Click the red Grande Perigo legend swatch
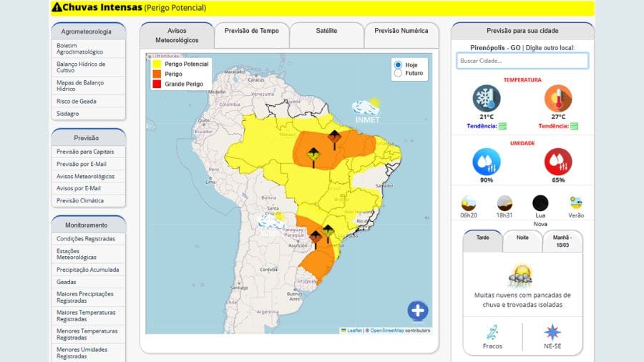The height and width of the screenshot is (362, 644). tap(157, 84)
